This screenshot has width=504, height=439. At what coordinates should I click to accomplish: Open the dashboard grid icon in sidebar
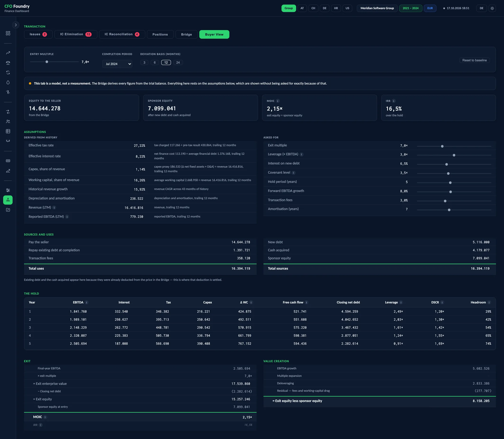tap(8, 33)
